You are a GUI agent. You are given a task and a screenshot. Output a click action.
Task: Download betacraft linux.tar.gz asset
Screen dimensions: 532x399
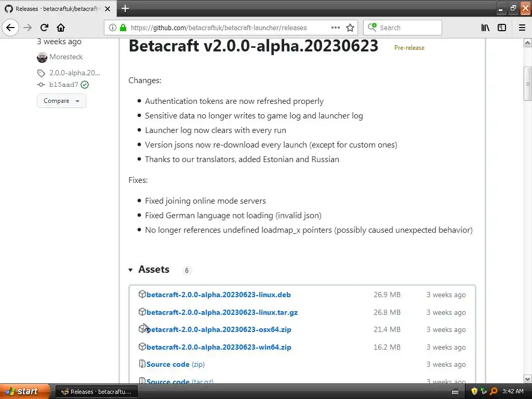point(222,312)
